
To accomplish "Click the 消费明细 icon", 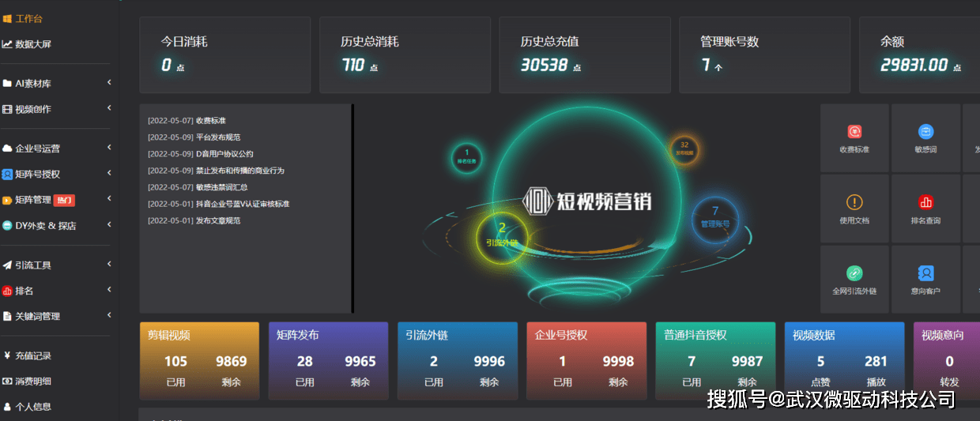I will pyautogui.click(x=7, y=381).
